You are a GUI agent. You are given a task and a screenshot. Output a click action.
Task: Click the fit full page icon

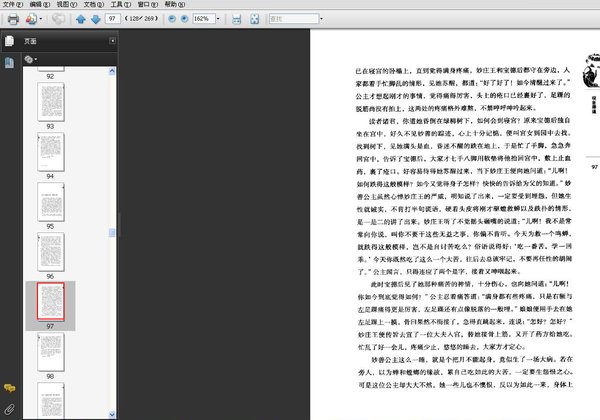254,19
